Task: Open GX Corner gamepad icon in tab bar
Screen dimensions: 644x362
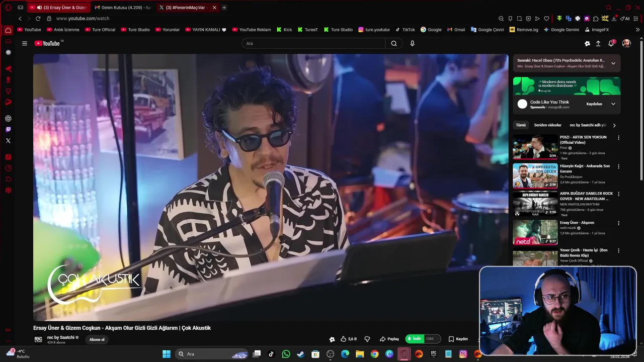Action: click(x=20, y=8)
